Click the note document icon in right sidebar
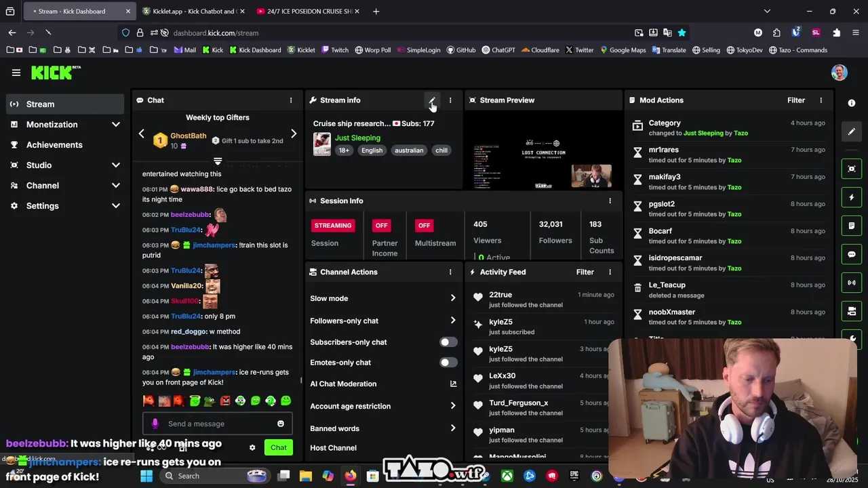Viewport: 868px width, 488px height. click(852, 226)
